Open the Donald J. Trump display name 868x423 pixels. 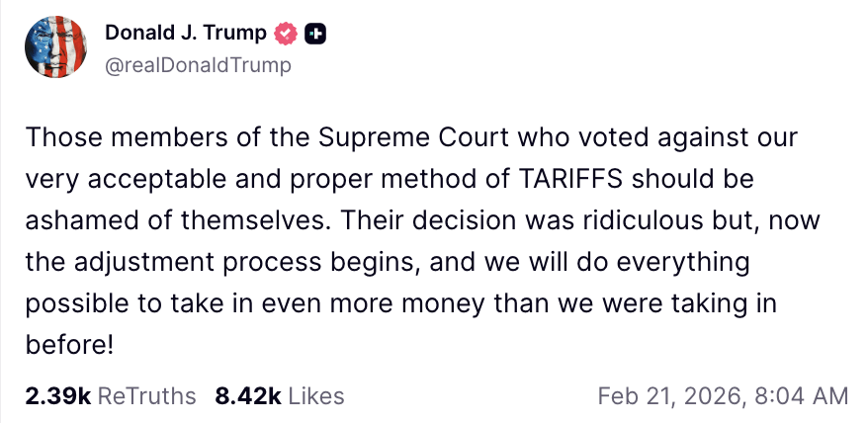tap(186, 33)
